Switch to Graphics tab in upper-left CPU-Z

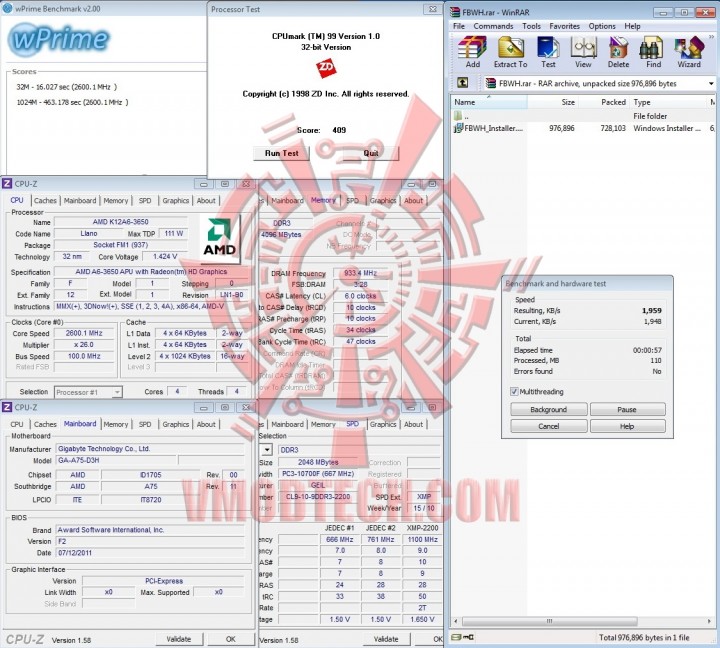tap(175, 201)
